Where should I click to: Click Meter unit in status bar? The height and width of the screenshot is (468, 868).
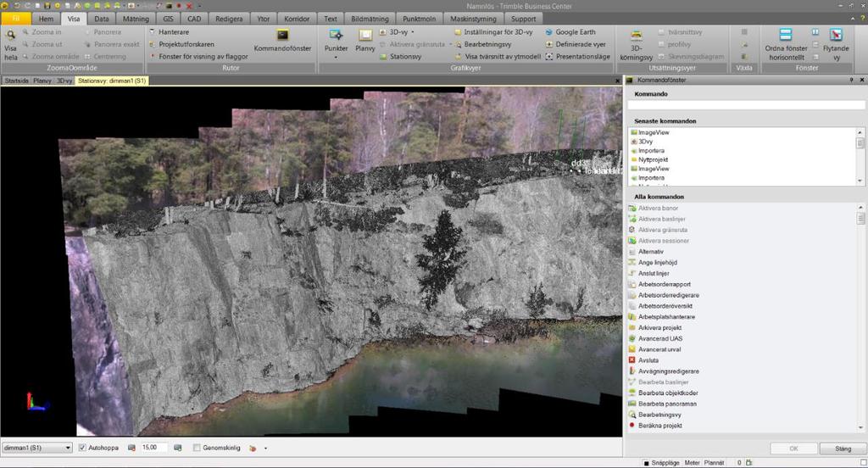click(692, 462)
